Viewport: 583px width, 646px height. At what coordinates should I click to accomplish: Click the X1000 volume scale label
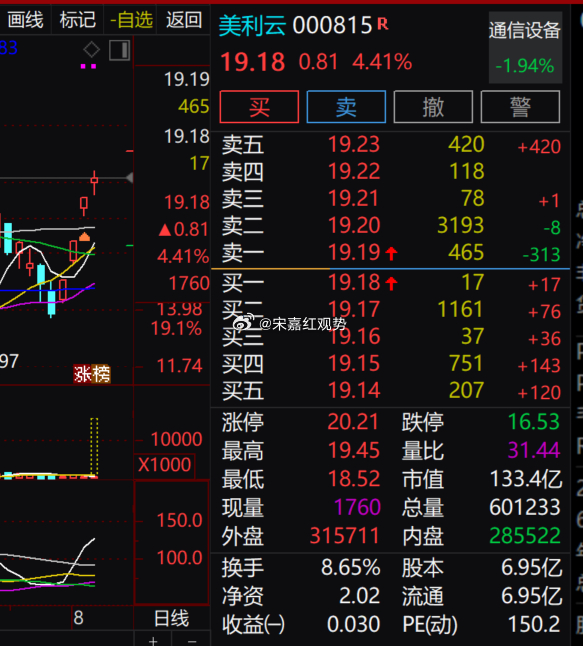point(164,465)
